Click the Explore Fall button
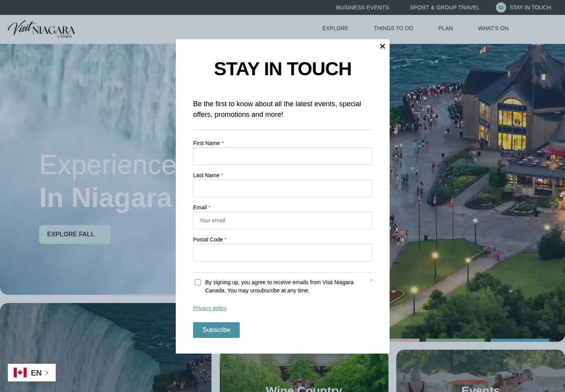The image size is (565, 392). (x=75, y=234)
